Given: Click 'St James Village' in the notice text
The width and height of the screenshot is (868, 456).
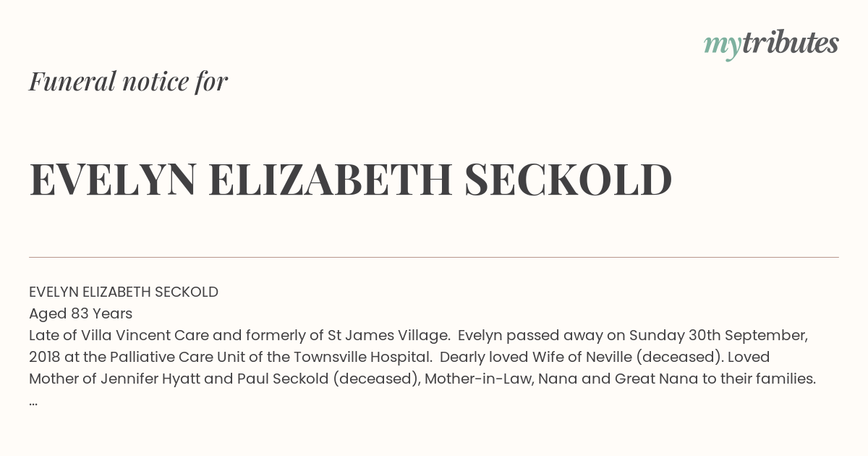Looking at the screenshot, I should 387,335.
